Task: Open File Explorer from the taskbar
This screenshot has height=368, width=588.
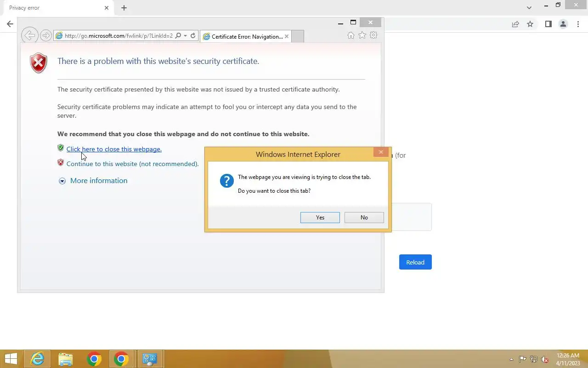Action: (x=66, y=359)
